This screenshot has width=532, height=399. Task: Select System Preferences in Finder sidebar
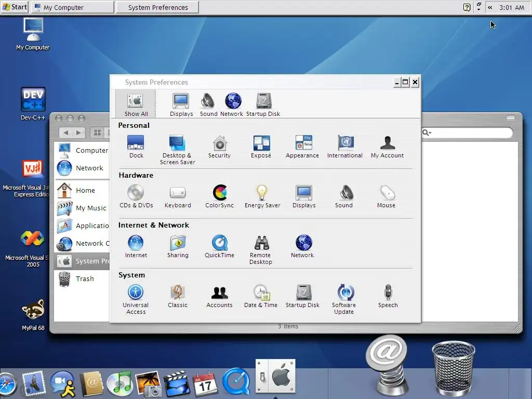[83, 261]
